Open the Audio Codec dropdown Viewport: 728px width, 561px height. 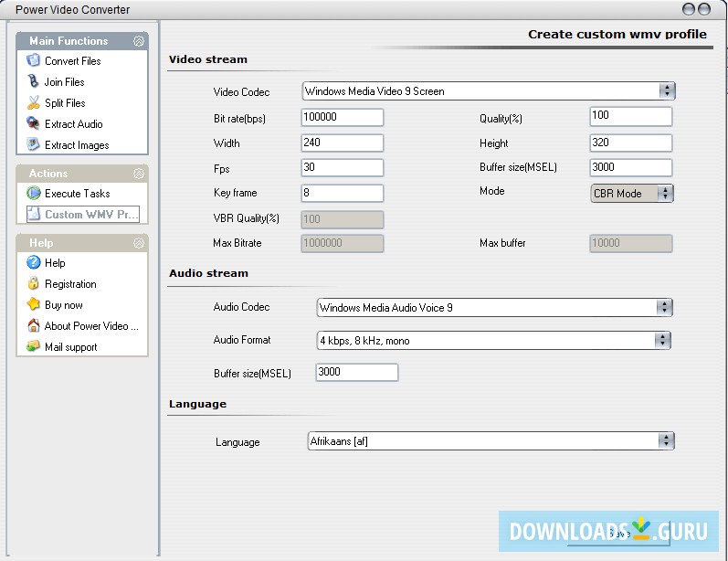click(x=664, y=307)
